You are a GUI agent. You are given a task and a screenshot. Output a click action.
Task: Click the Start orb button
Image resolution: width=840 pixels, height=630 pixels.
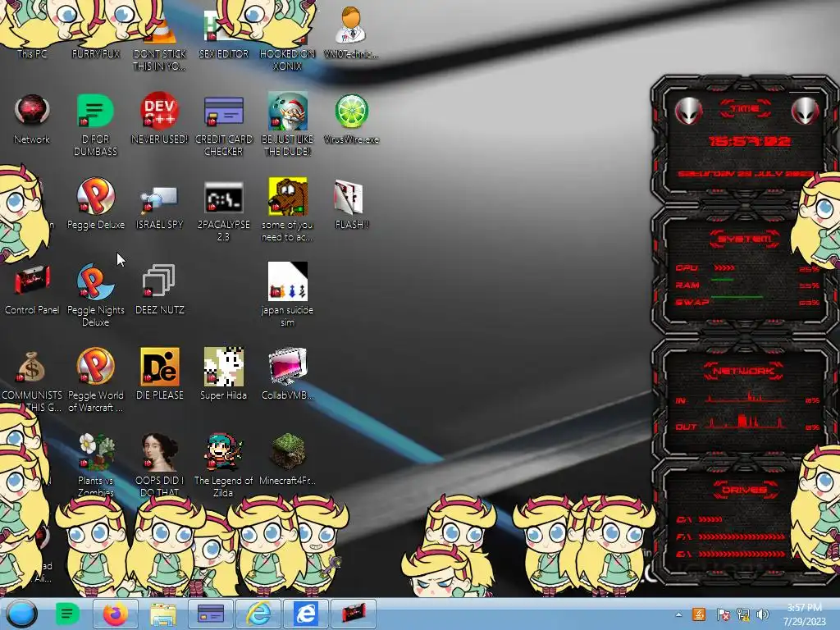click(21, 614)
